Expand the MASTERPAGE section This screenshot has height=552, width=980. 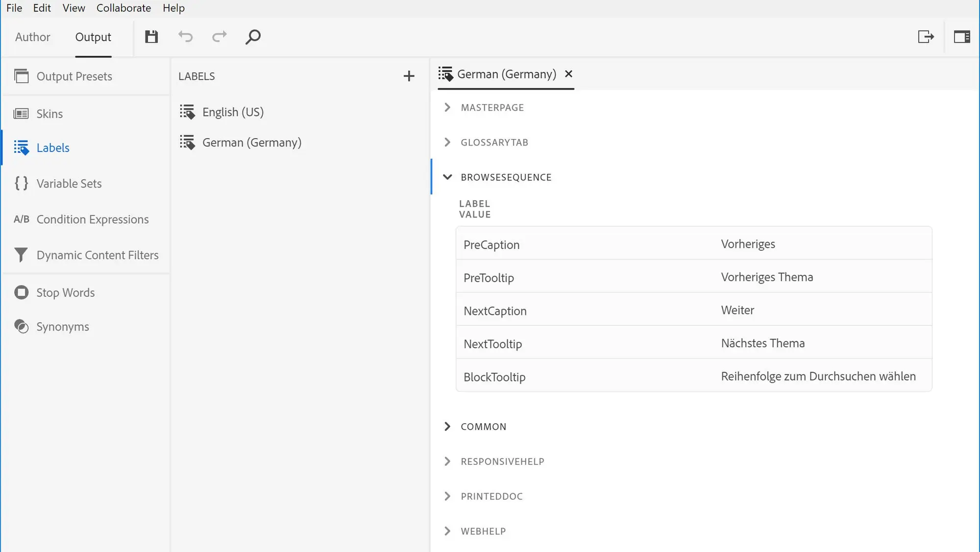(x=447, y=107)
